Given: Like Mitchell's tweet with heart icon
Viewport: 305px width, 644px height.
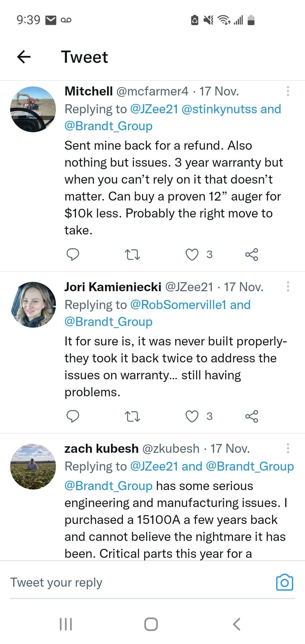Looking at the screenshot, I should [x=192, y=254].
